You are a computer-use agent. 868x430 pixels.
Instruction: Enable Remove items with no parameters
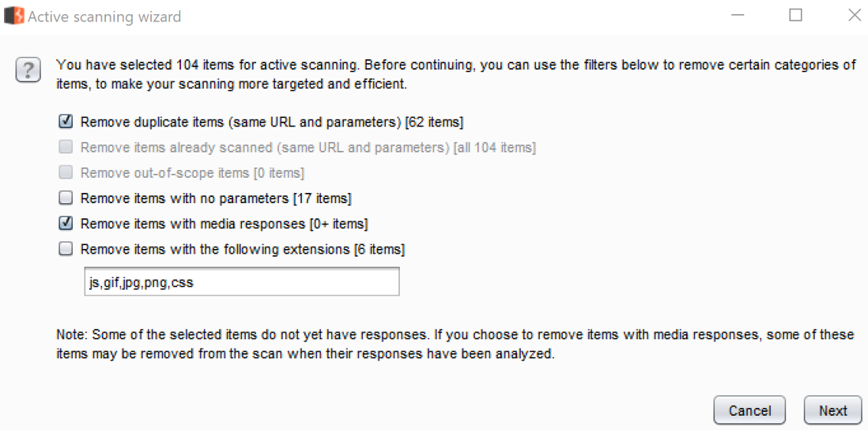tap(66, 198)
